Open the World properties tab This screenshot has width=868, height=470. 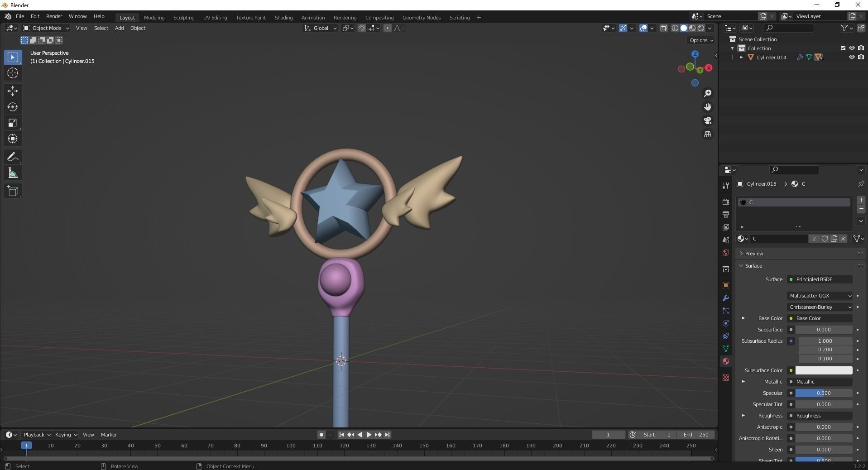[726, 253]
